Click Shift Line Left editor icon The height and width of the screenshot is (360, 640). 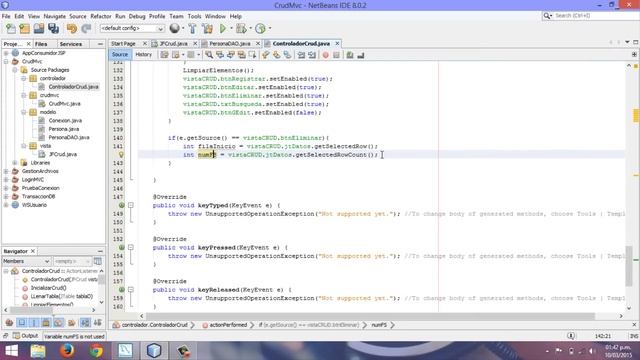click(301, 55)
